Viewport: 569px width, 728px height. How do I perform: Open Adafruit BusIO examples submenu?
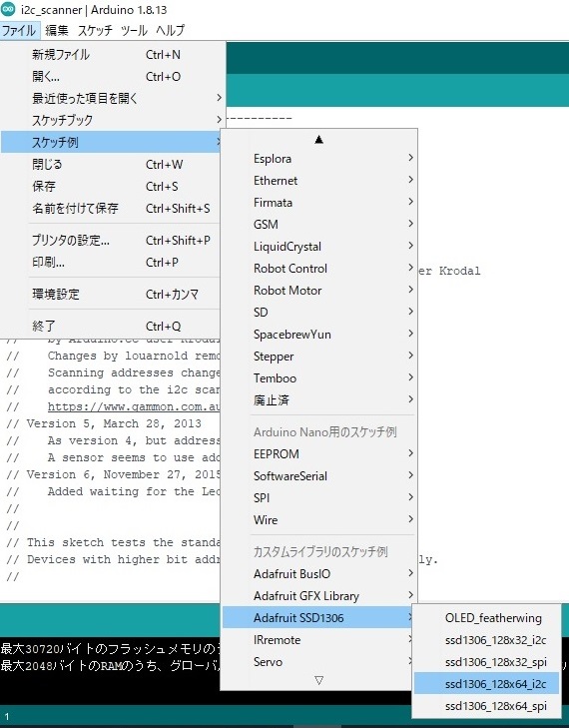coord(318,574)
